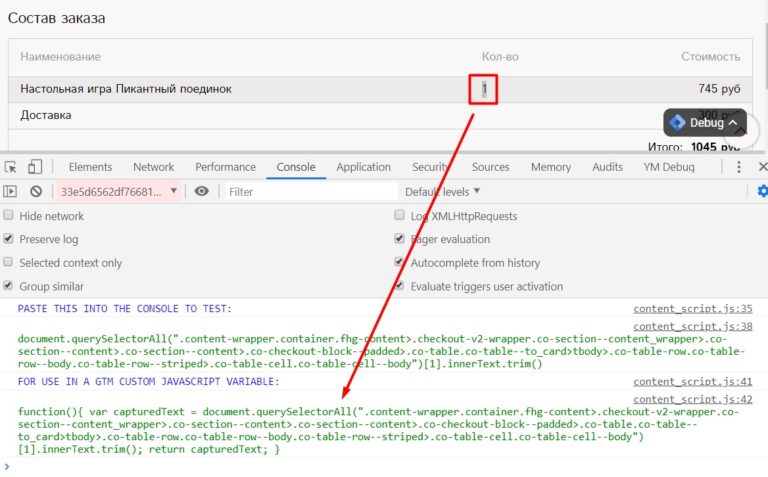Switch to the Application tab
The image size is (768, 477).
[x=363, y=167]
